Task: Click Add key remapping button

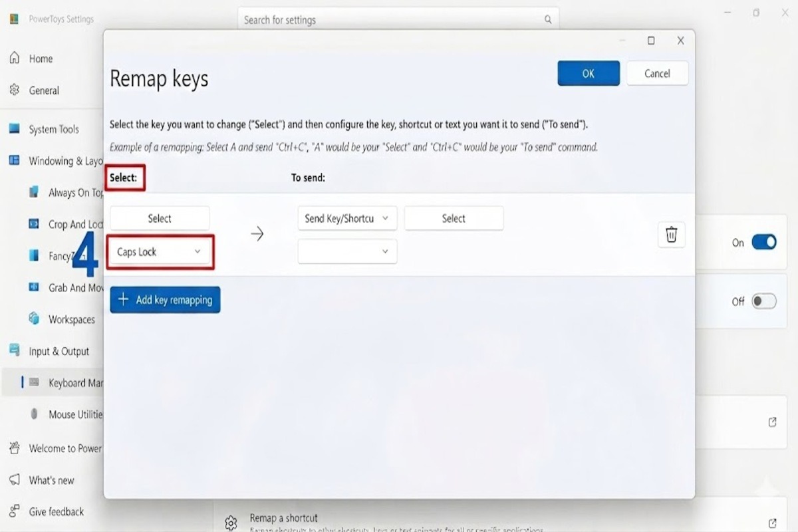Action: [x=165, y=300]
